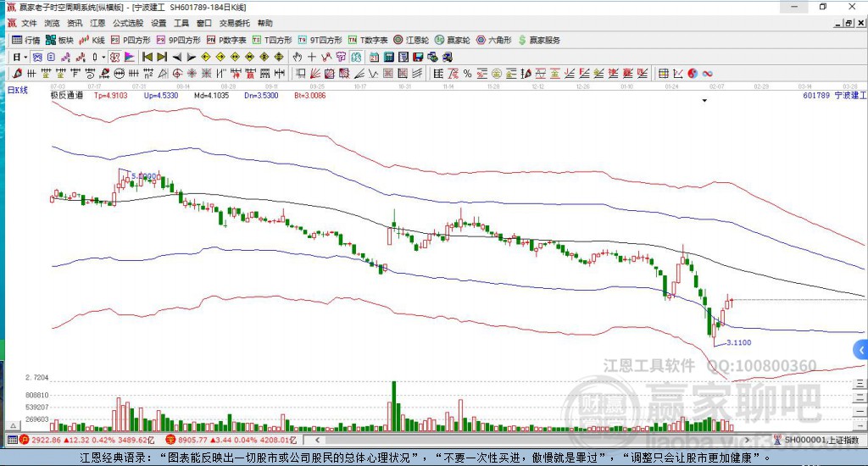This screenshot has height=466, width=868.
Task: Switch to the K线 chart view
Action: pyautogui.click(x=92, y=40)
